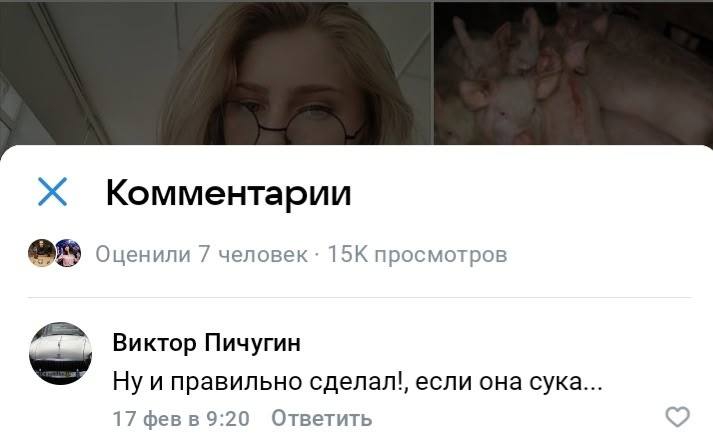
Task: Open the second liker's round avatar
Action: coord(68,253)
